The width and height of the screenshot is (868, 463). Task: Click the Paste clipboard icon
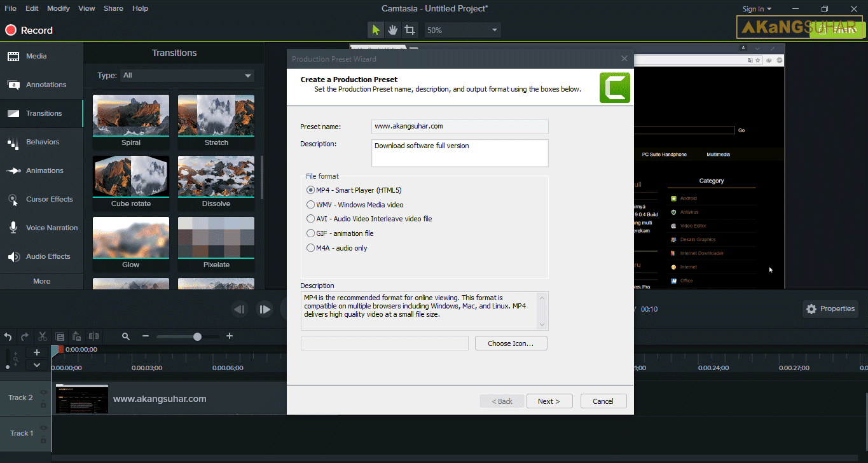tap(76, 336)
